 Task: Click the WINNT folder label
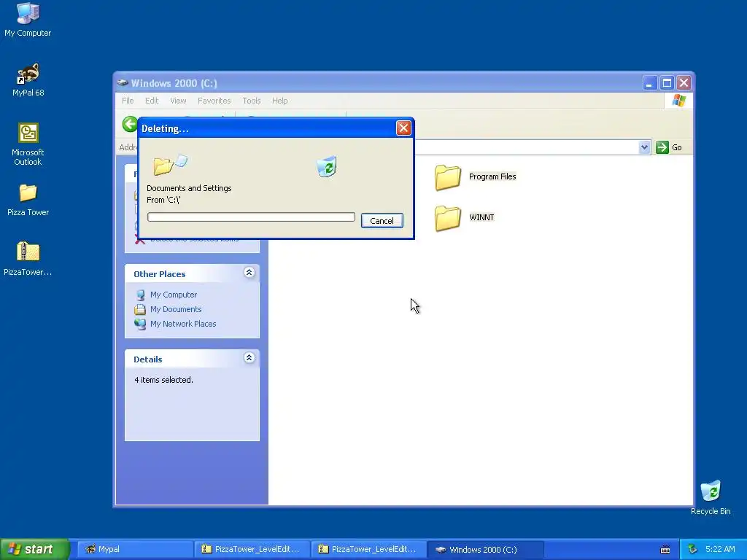point(481,217)
